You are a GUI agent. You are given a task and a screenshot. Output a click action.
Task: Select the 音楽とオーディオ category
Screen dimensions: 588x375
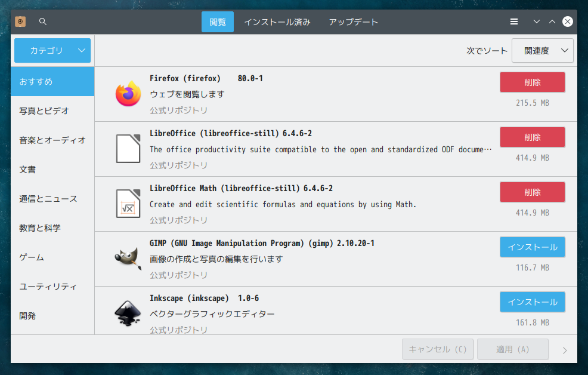click(52, 140)
